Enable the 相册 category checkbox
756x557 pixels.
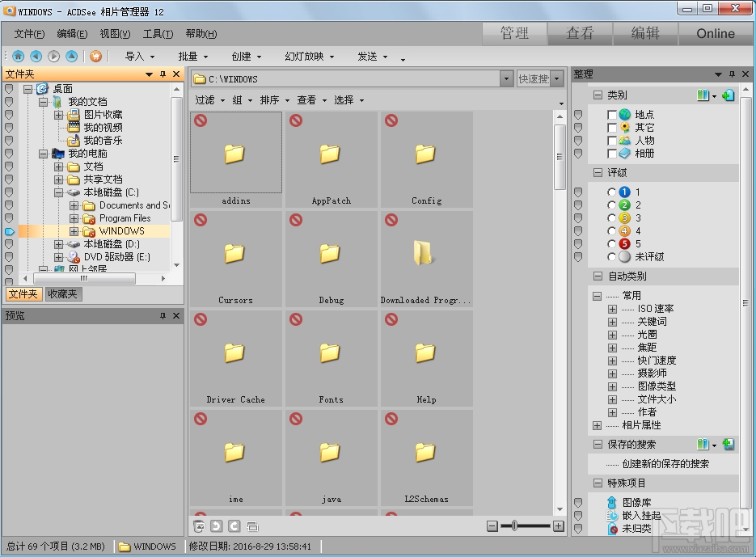coord(610,152)
